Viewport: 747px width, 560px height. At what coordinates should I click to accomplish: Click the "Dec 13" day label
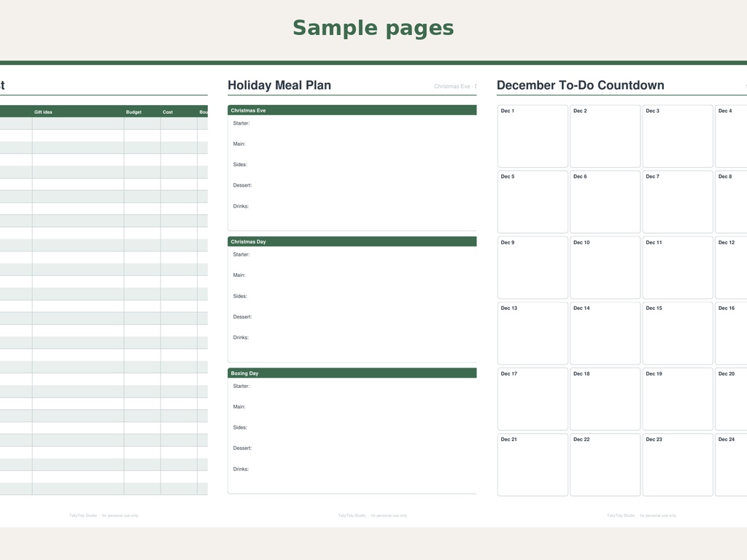(508, 308)
